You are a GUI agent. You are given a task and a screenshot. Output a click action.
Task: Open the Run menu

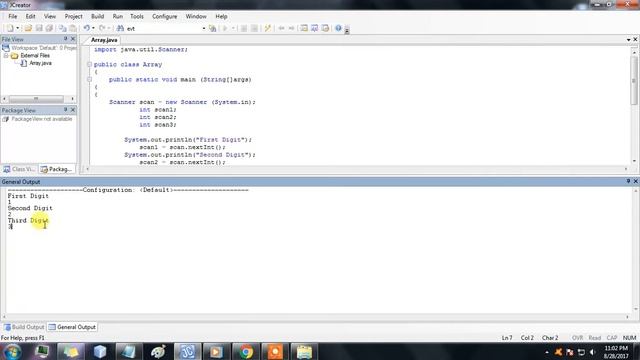(x=118, y=16)
